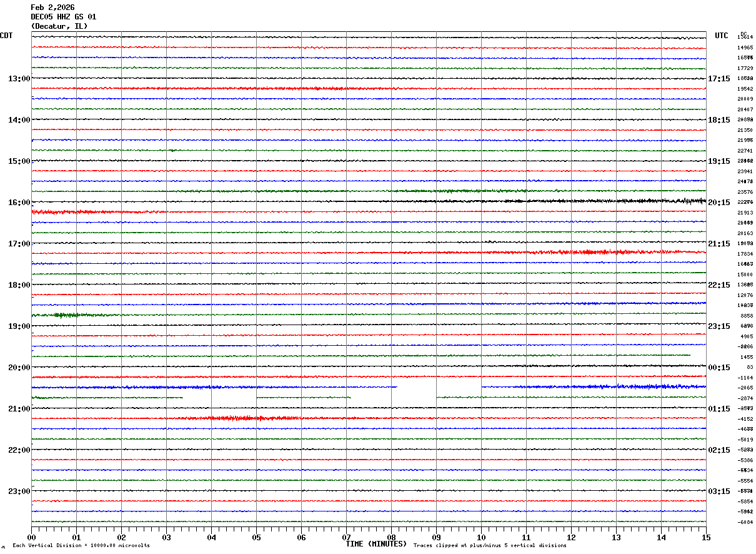This screenshot has height=554, width=756.
Task: Click the 22:15 UTC time label
Action: click(719, 285)
